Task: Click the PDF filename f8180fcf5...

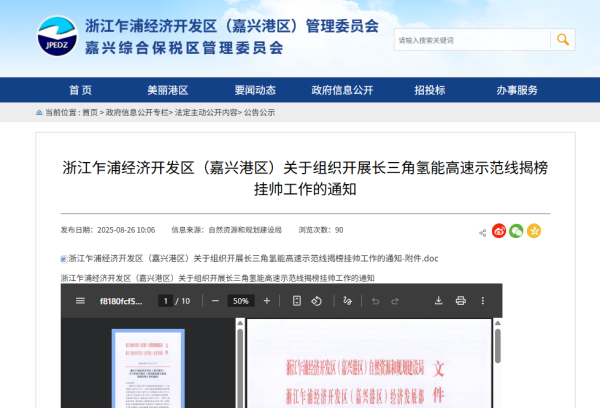Action: pyautogui.click(x=121, y=301)
